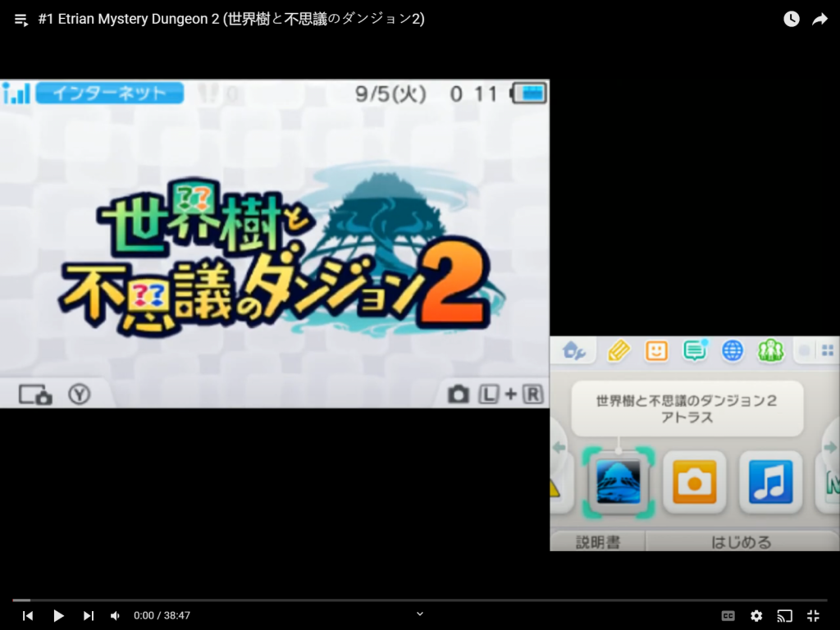Click the game title bubble 世界樹と不思議のダンジョン2
Viewport: 840px width, 630px height.
click(687, 409)
